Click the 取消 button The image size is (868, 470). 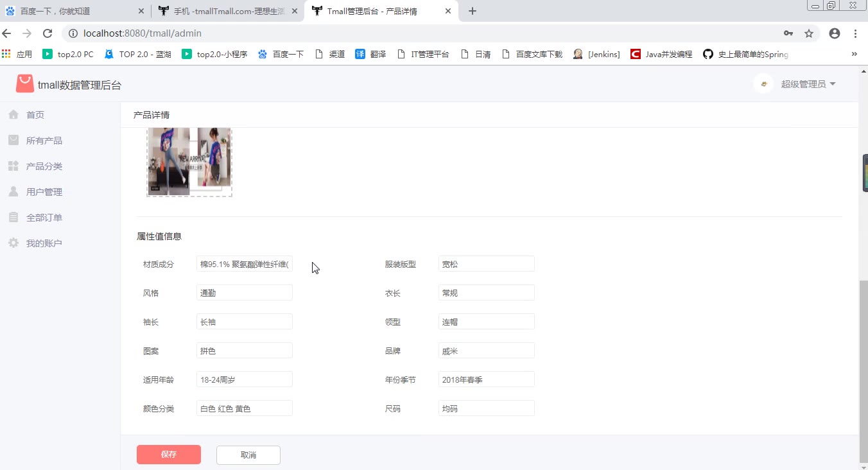(x=248, y=455)
